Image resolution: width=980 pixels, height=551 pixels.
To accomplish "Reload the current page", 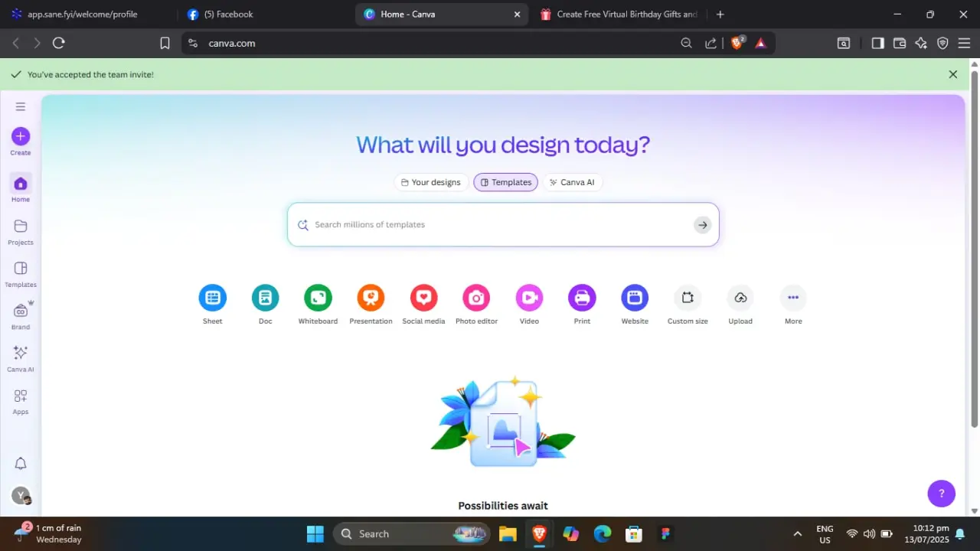I will pos(59,43).
